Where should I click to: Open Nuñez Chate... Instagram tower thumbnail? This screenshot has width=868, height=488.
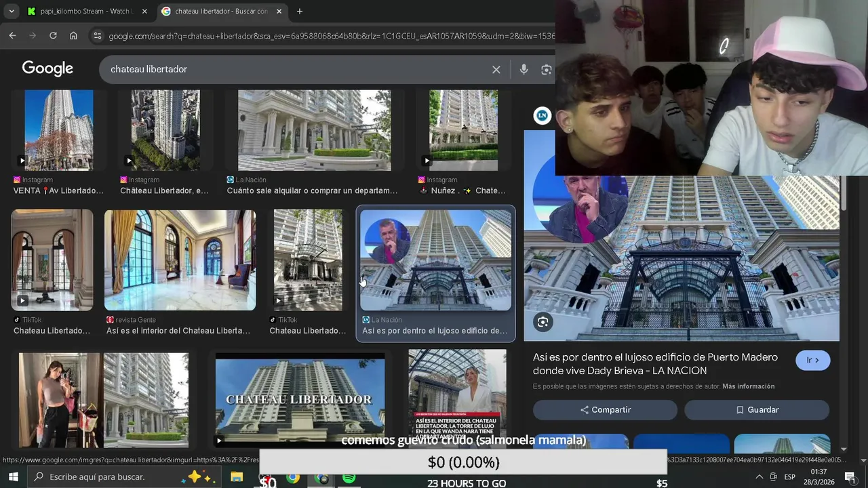click(463, 130)
